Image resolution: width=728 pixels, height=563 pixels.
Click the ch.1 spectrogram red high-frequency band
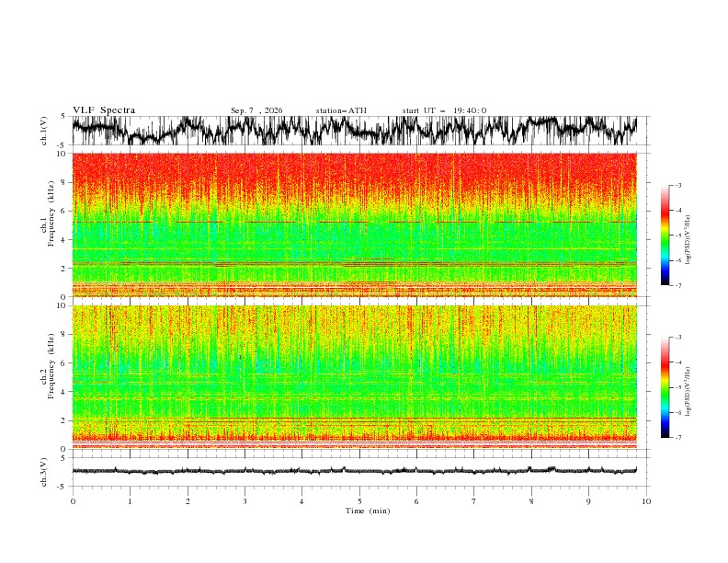click(x=355, y=177)
